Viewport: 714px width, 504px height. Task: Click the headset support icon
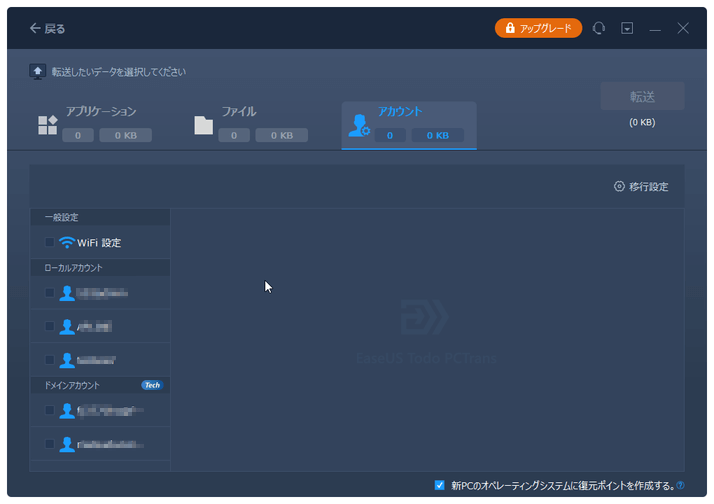point(599,29)
